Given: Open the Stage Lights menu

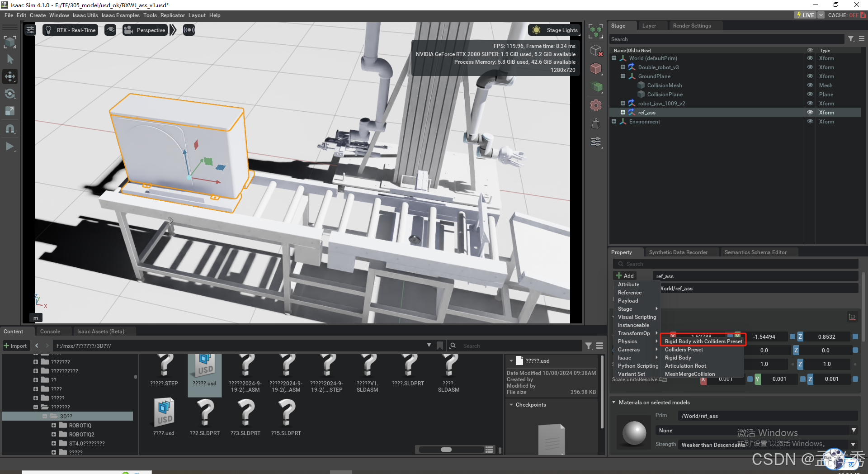Looking at the screenshot, I should point(555,30).
